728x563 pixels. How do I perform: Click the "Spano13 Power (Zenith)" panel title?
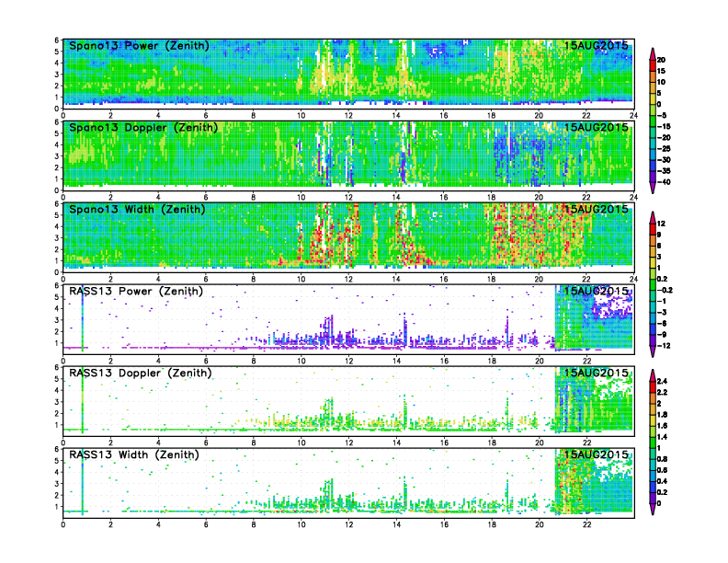(139, 46)
